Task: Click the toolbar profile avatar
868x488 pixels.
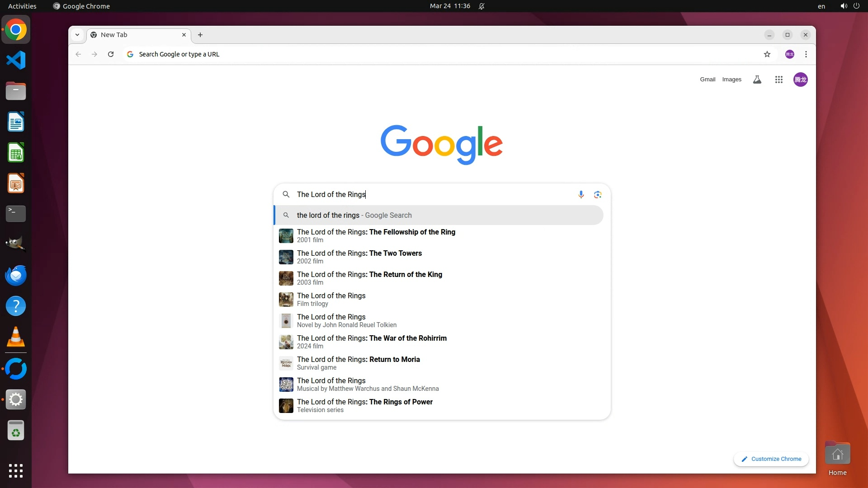Action: 790,54
